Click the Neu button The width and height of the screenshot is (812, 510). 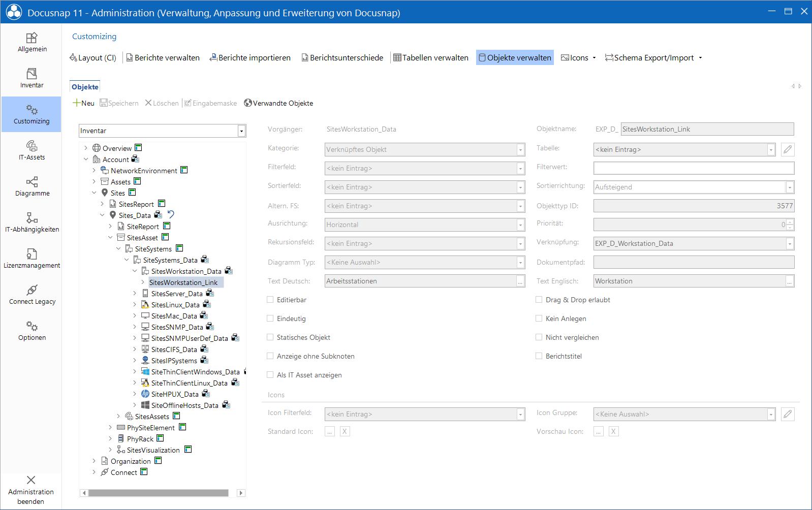[83, 103]
